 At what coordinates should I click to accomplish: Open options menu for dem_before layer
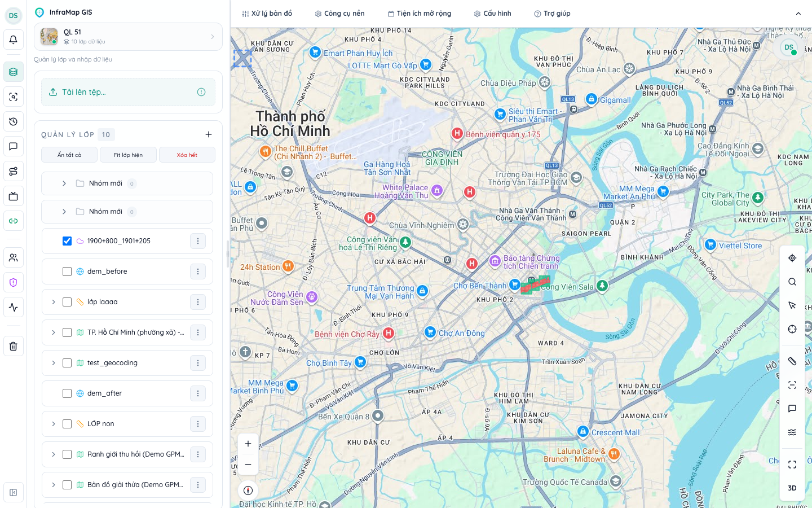pos(198,271)
